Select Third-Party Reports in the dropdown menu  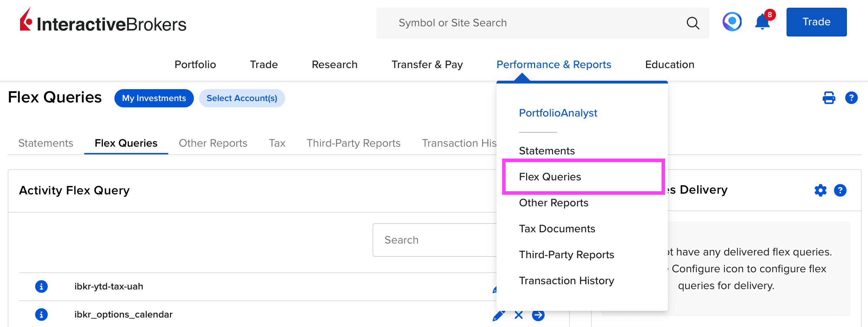pyautogui.click(x=566, y=255)
